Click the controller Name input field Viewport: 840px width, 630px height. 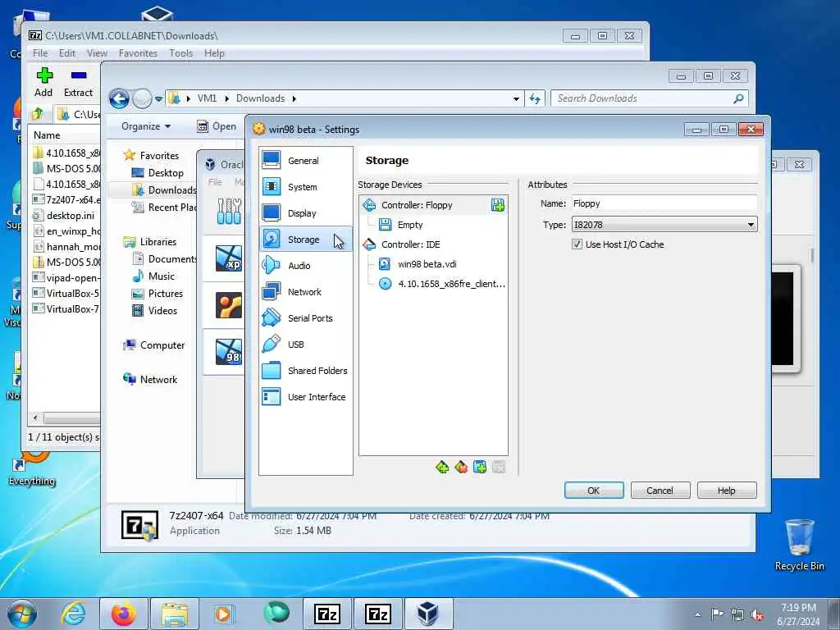coord(664,203)
